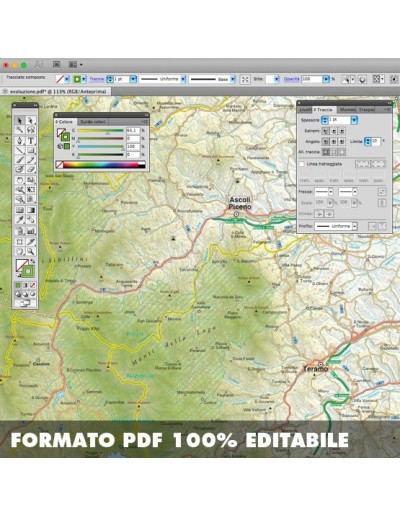Click the change screen mode button
The width and height of the screenshot is (400, 517).
[25, 303]
